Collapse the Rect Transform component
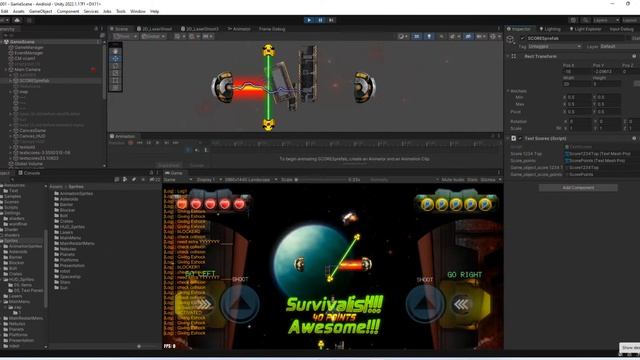640x360 pixels. tap(508, 56)
